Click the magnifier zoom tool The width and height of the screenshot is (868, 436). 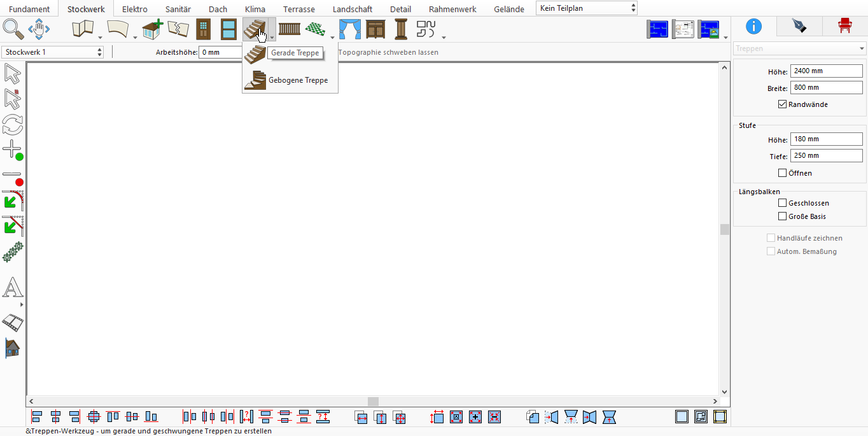click(x=13, y=29)
